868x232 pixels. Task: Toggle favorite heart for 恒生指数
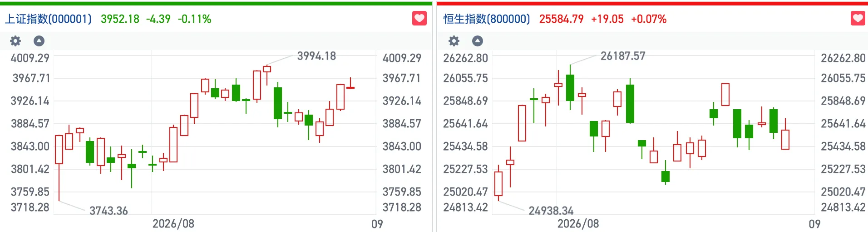pyautogui.click(x=858, y=19)
